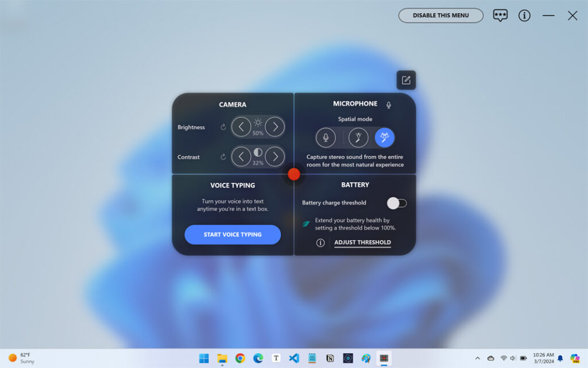
Task: Increase camera contrast with right arrow
Action: click(x=275, y=156)
